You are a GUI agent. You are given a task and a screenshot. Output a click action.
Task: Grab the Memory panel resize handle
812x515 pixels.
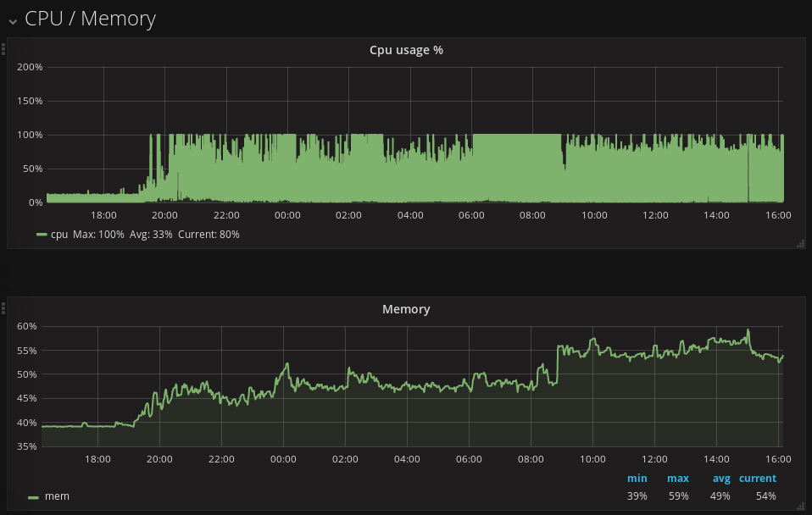(x=800, y=507)
